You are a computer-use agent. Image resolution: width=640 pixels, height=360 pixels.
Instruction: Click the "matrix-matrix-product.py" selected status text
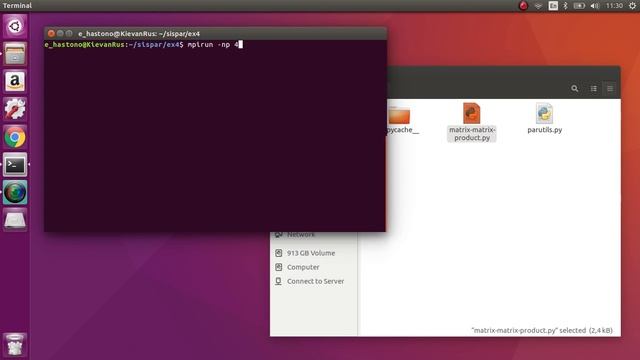click(x=542, y=330)
